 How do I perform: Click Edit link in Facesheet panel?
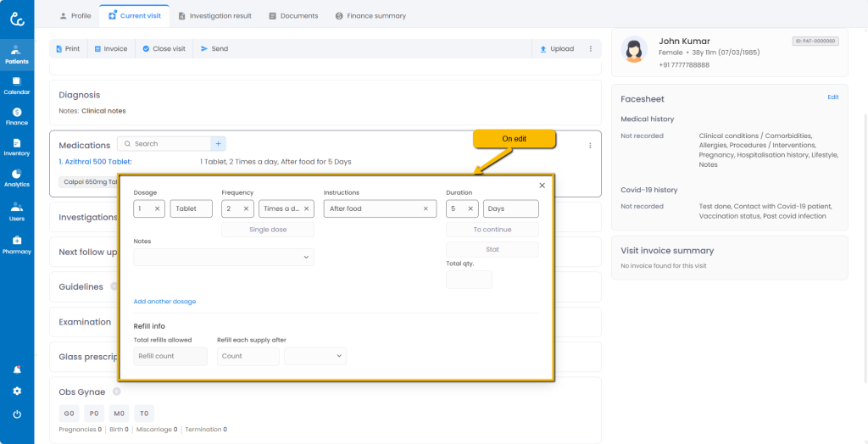coord(832,97)
